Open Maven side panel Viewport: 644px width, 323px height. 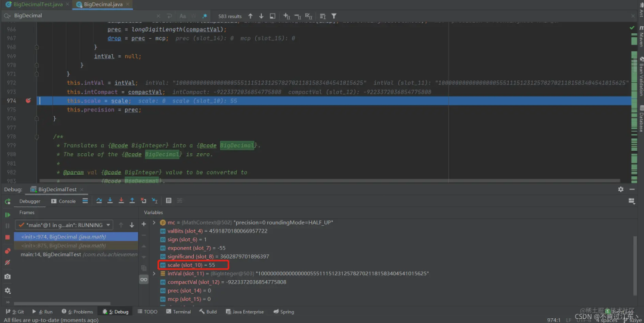click(640, 36)
